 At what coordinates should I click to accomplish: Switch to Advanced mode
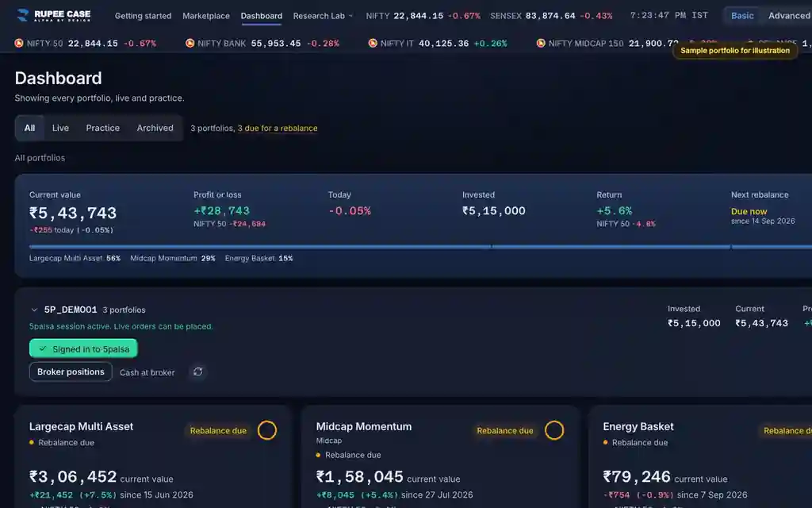click(x=789, y=16)
